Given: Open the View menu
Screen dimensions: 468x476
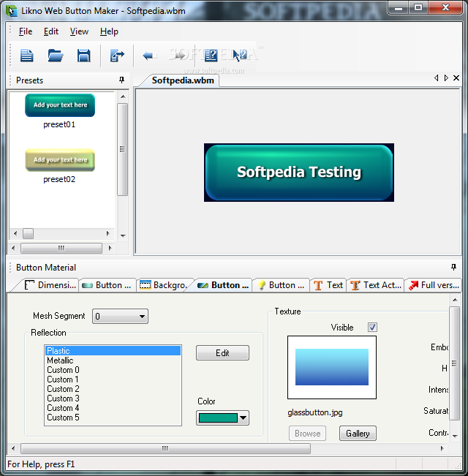Looking at the screenshot, I should pos(79,31).
